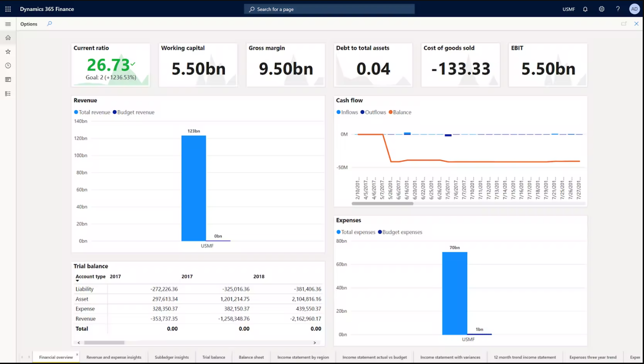Toggle Balance legend in Cash flow
Image resolution: width=644 pixels, height=364 pixels.
point(400,112)
